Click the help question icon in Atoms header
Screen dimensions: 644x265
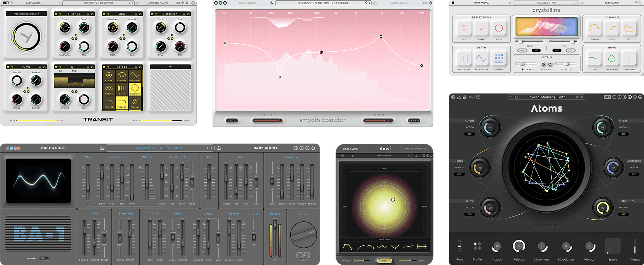click(x=478, y=97)
